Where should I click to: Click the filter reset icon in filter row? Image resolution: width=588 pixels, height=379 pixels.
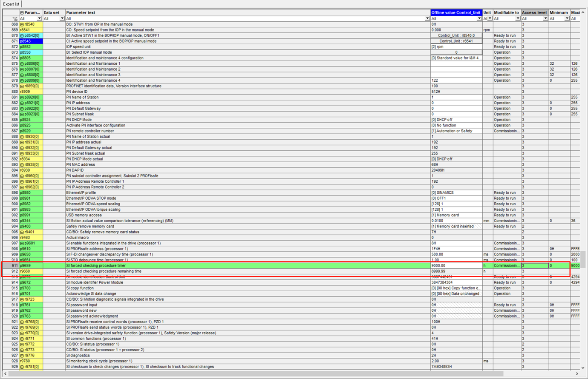coord(15,19)
